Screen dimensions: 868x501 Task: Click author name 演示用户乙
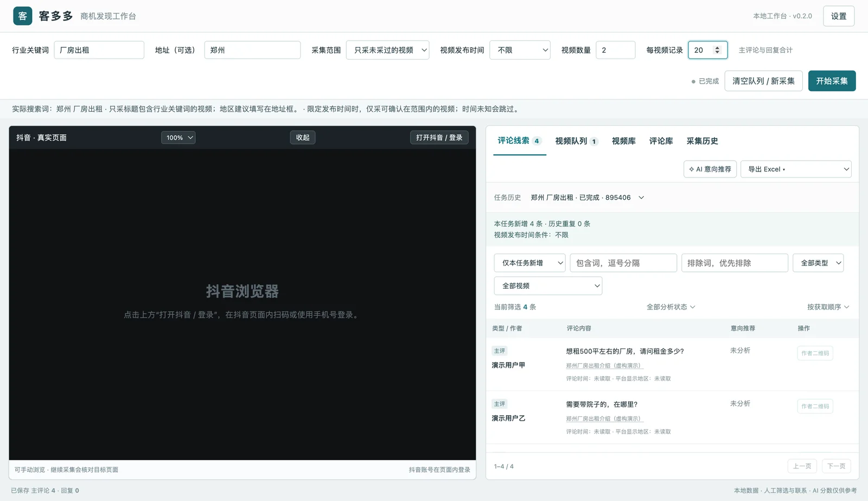click(508, 418)
